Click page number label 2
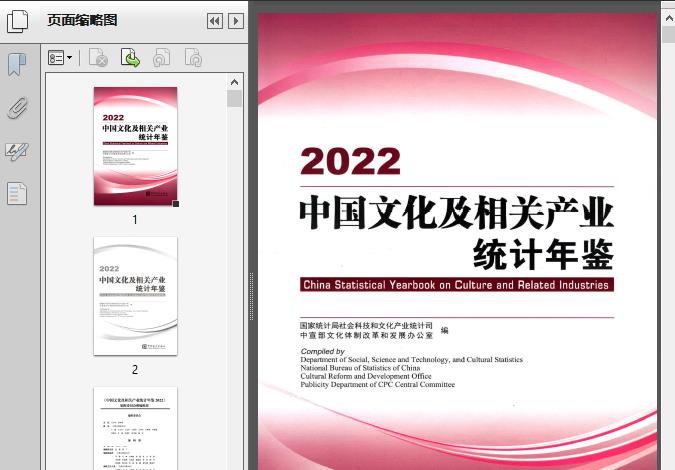 [x=135, y=370]
